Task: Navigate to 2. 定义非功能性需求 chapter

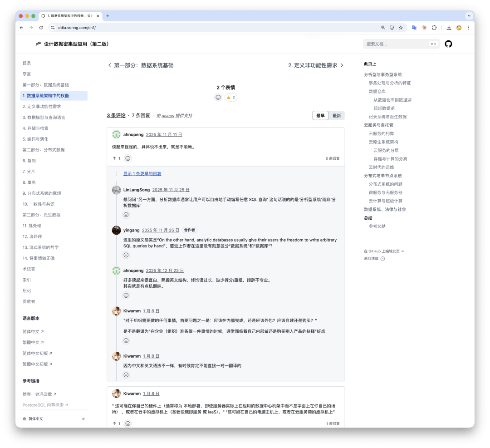Action: point(313,65)
